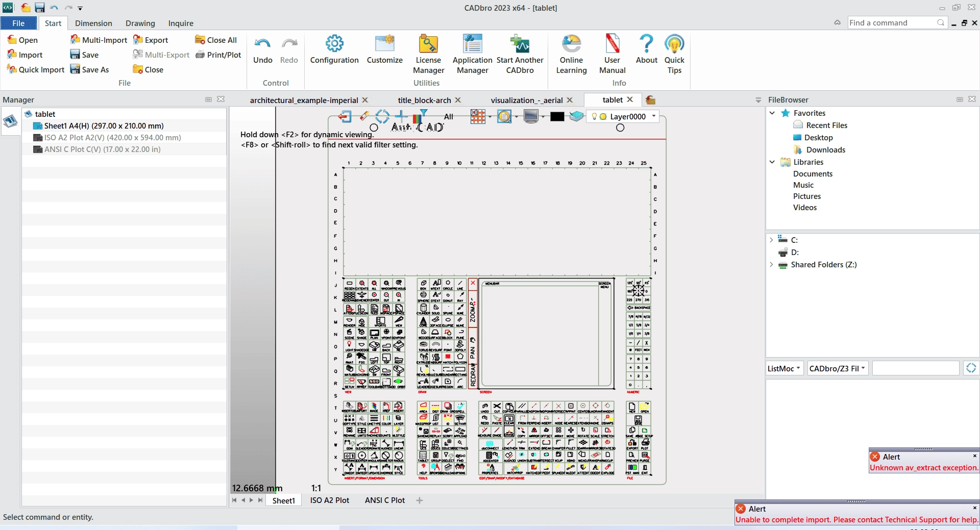This screenshot has height=530, width=980.
Task: Switch to the Drawing ribbon tab
Action: pos(140,23)
